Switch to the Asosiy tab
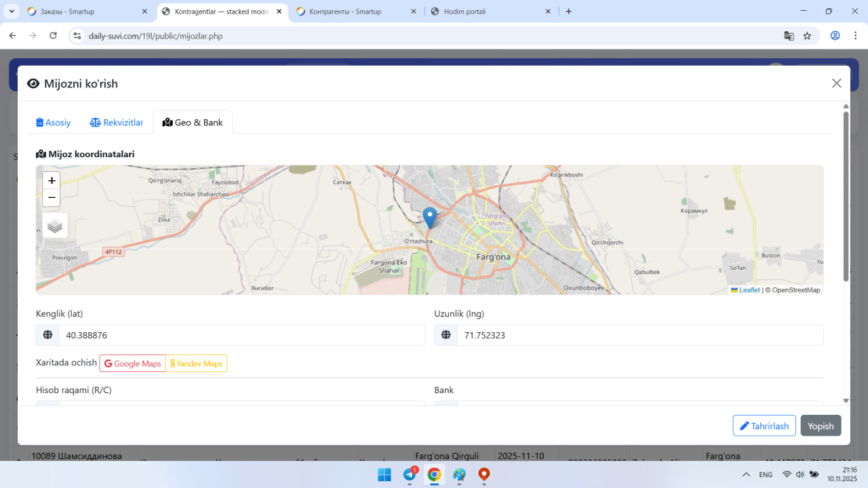Viewport: 868px width, 488px height. [x=54, y=123]
